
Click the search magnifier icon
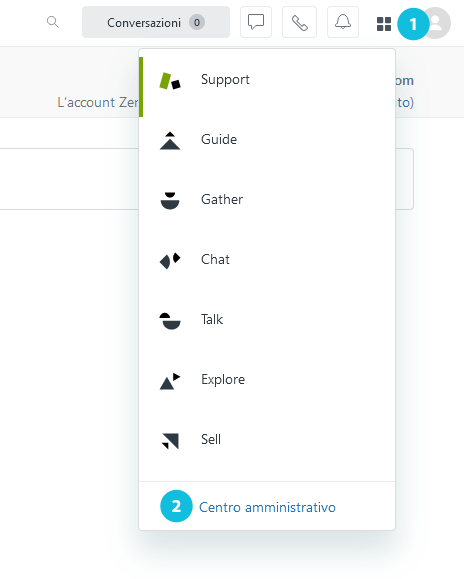[x=53, y=22]
